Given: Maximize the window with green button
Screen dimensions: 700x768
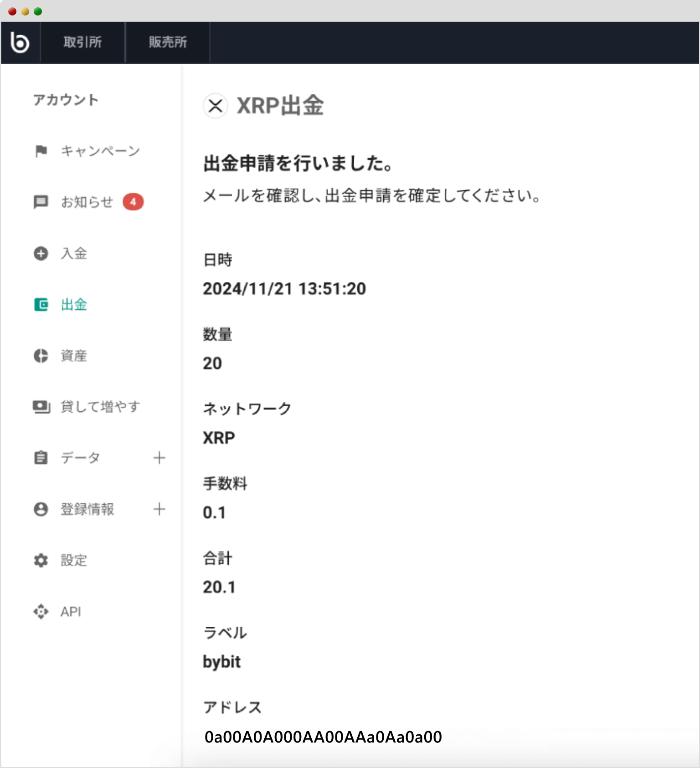Looking at the screenshot, I should click(x=38, y=11).
